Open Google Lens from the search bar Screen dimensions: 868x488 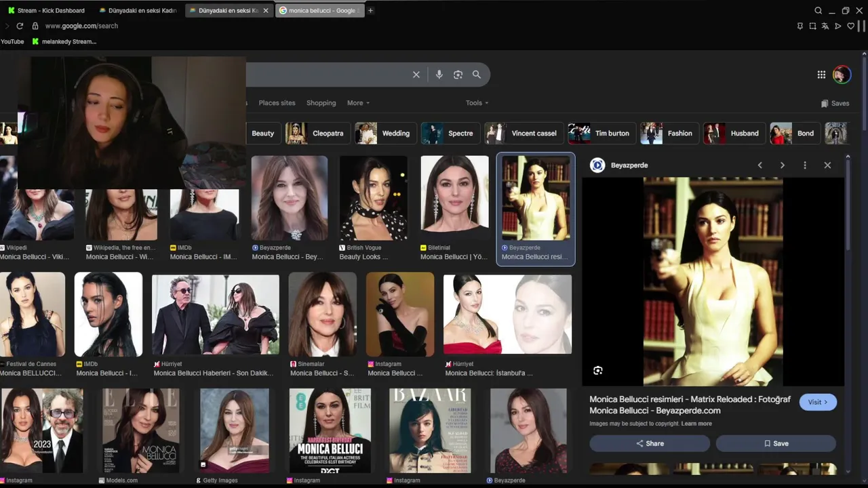point(458,75)
